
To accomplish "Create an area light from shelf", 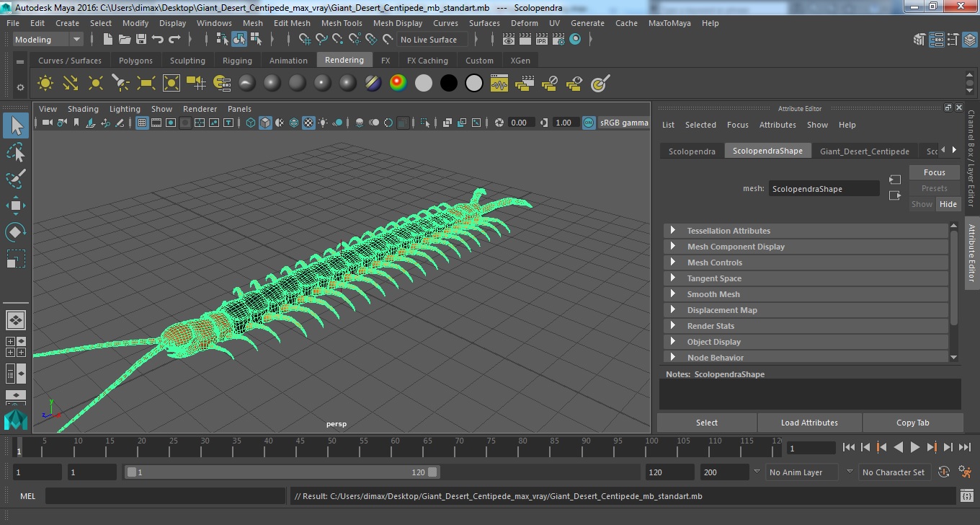I will click(146, 84).
